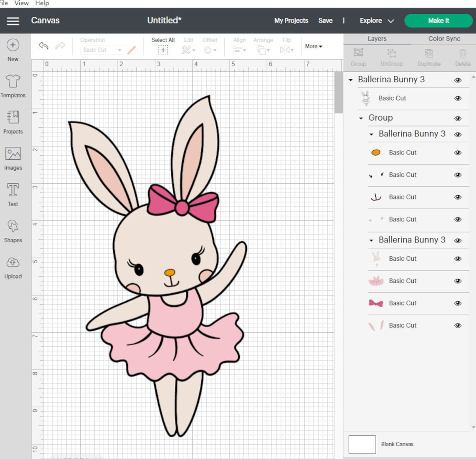This screenshot has height=459, width=476.
Task: Click the Make It button
Action: [438, 20]
